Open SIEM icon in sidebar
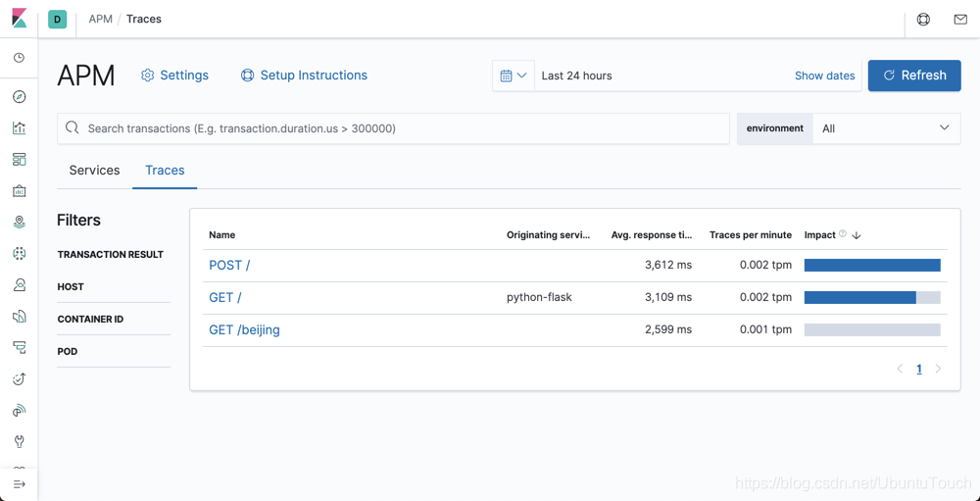 (x=20, y=410)
